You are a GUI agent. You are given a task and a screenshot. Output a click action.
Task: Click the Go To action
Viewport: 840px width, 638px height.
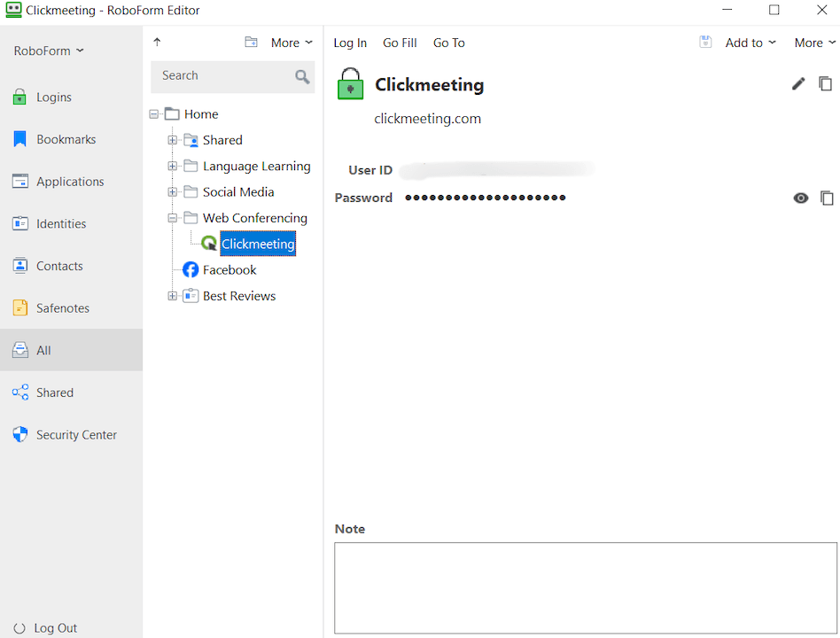[448, 42]
